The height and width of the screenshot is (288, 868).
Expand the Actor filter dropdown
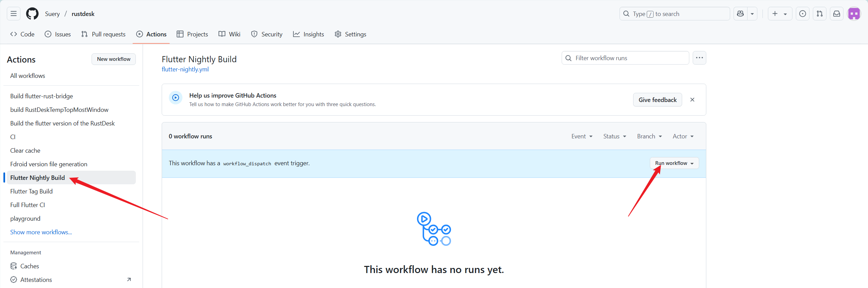click(x=683, y=136)
